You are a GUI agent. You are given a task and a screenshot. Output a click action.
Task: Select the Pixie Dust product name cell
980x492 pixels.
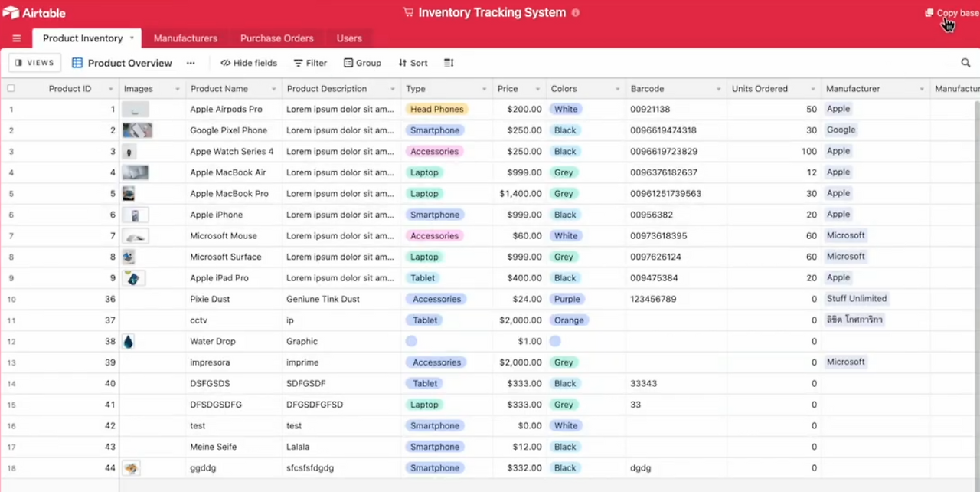pyautogui.click(x=234, y=299)
